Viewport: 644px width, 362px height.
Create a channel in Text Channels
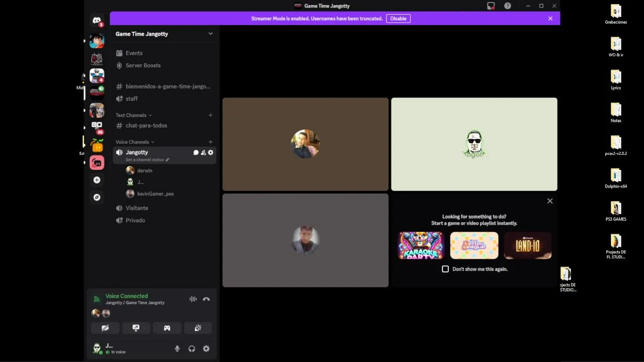tap(210, 115)
